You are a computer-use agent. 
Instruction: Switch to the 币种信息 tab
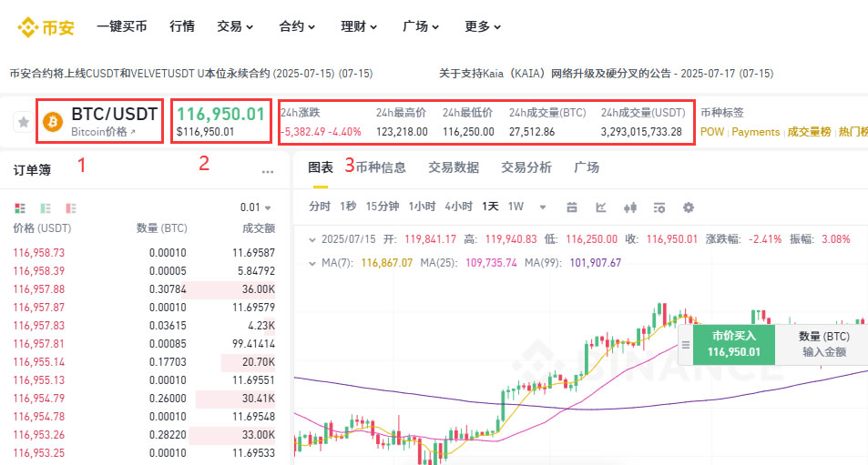381,167
